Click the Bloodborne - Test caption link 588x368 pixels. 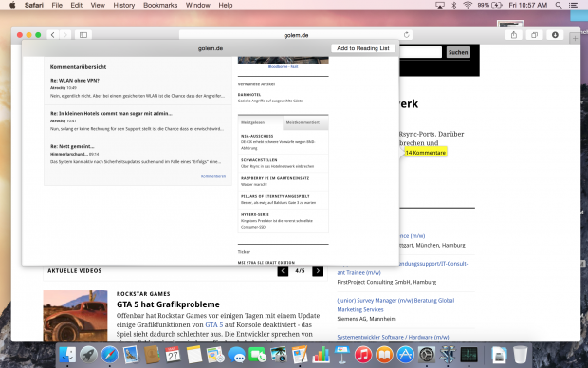pyautogui.click(x=284, y=66)
